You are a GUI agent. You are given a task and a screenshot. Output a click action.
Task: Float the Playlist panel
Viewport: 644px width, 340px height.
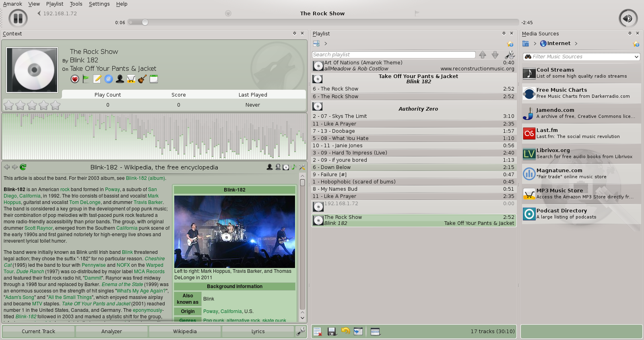504,33
